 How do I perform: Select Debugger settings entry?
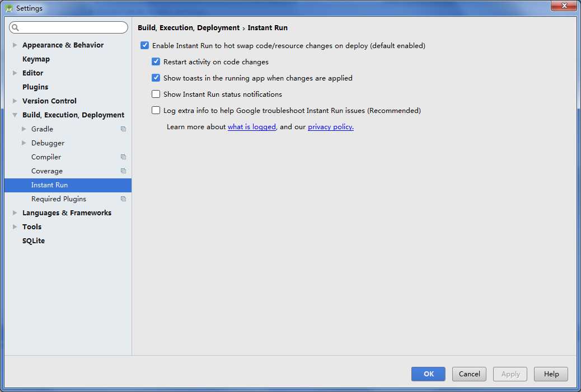[48, 143]
